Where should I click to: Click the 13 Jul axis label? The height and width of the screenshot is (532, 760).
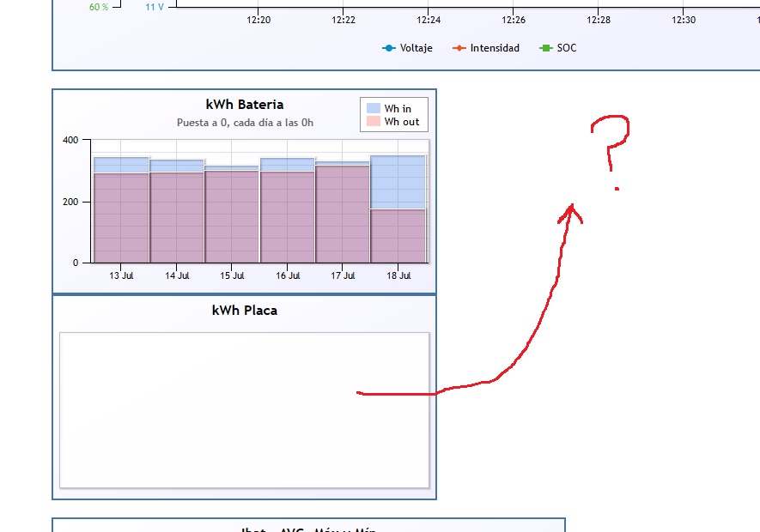121,275
